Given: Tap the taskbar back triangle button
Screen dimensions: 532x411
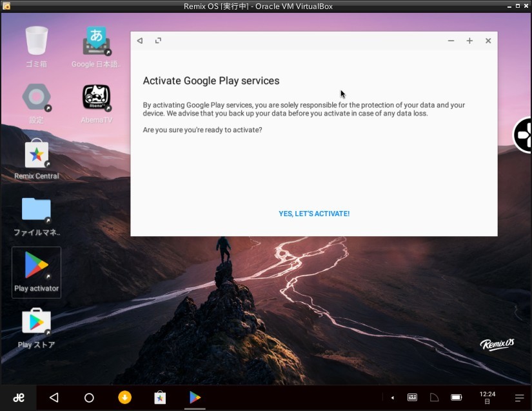Looking at the screenshot, I should point(54,397).
